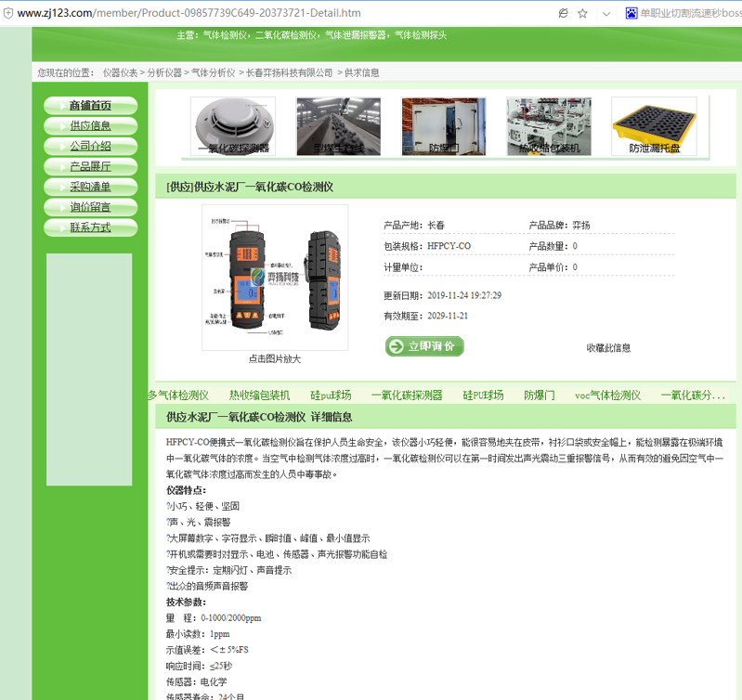Click the product title 供应水泥厂一氧化碳CO检测仪
Viewport: 742px width, 700px height.
pyautogui.click(x=250, y=187)
